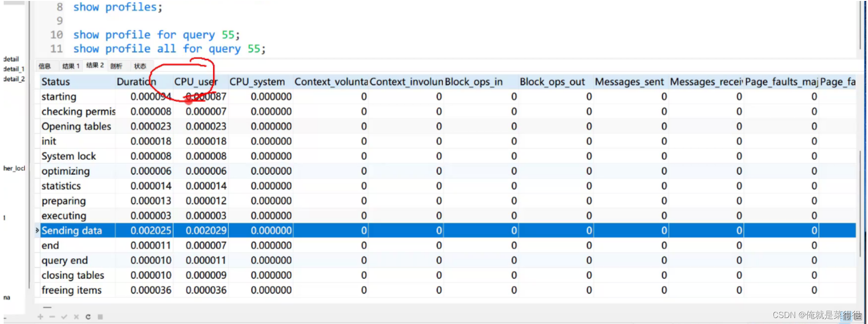Select the 结果 2 tab

tap(95, 65)
